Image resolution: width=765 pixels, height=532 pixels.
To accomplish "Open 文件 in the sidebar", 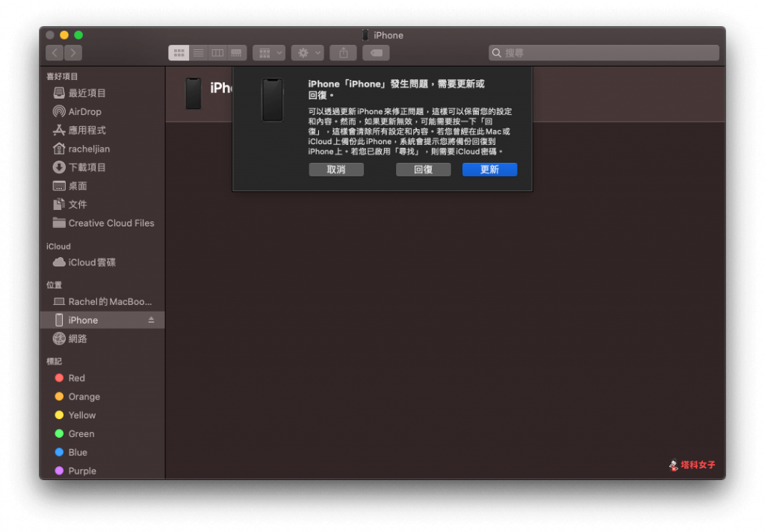I will point(102,204).
